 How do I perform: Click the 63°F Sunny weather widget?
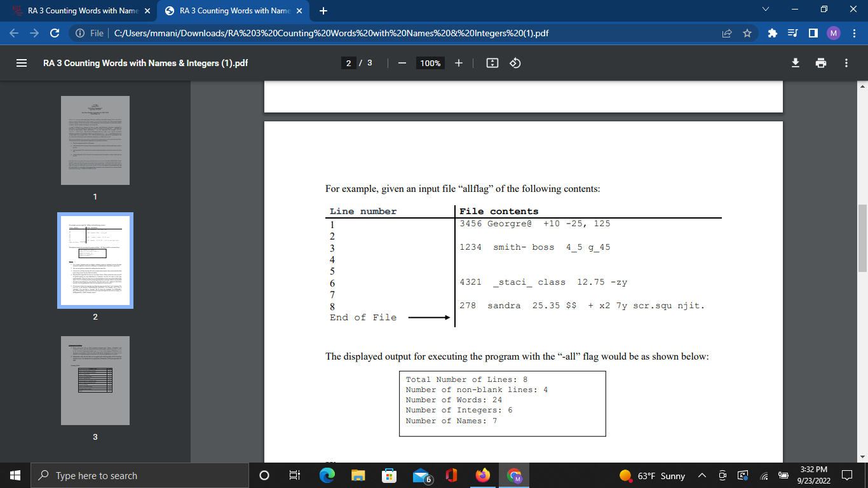click(649, 475)
